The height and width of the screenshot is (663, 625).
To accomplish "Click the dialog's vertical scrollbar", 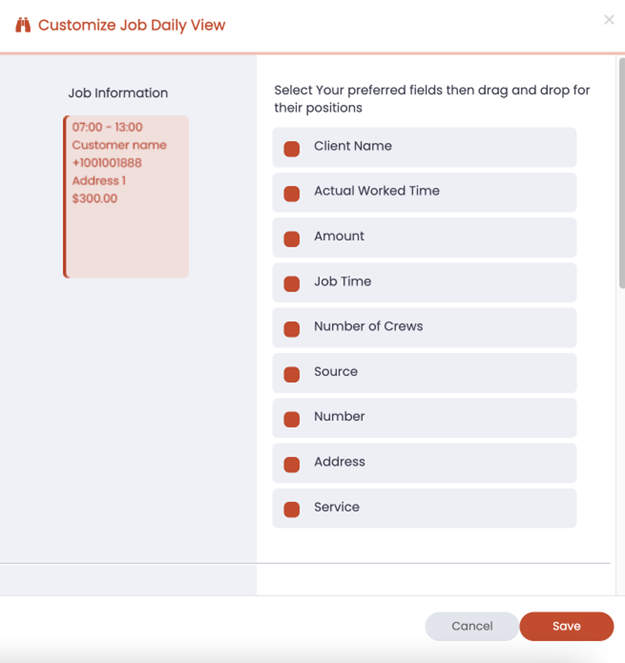I will tap(620, 170).
